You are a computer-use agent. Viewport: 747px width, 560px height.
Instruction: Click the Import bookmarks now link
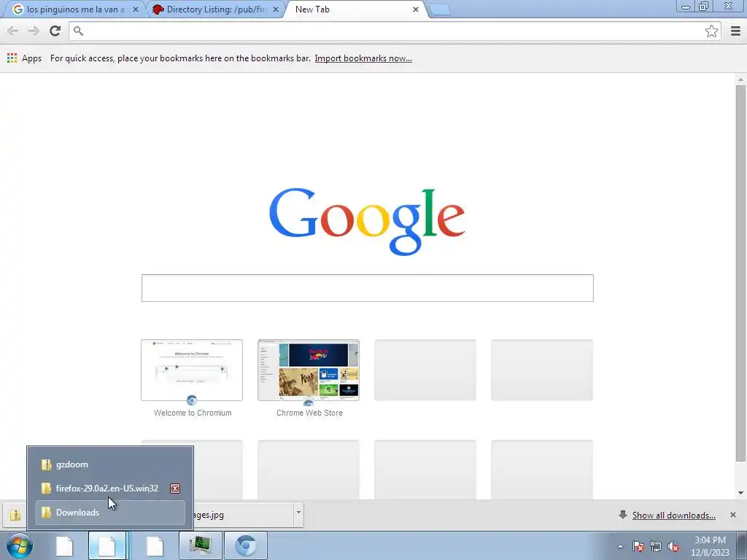[363, 58]
